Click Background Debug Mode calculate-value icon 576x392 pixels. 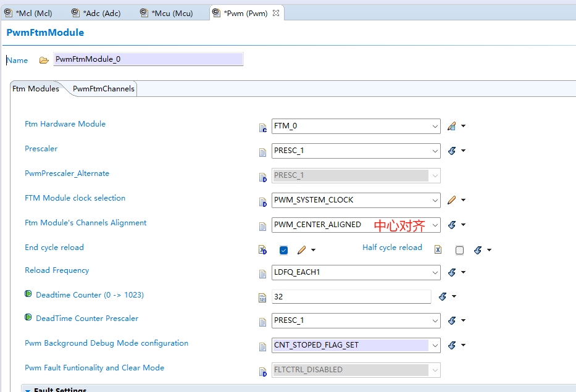tap(452, 345)
